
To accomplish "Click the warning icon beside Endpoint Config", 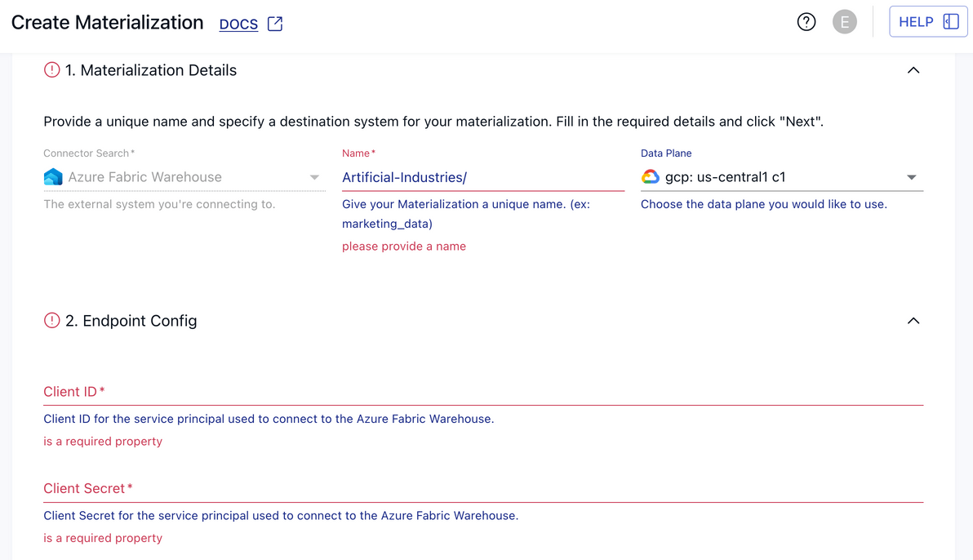I will (51, 321).
